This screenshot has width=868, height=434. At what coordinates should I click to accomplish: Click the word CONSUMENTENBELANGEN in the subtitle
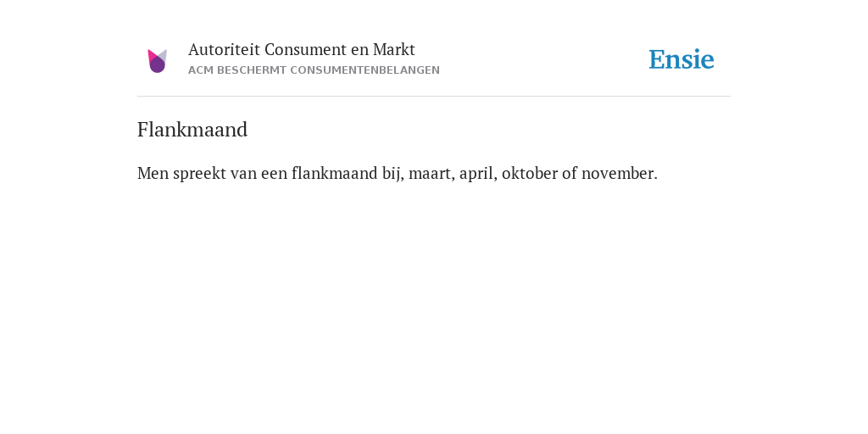(x=364, y=70)
